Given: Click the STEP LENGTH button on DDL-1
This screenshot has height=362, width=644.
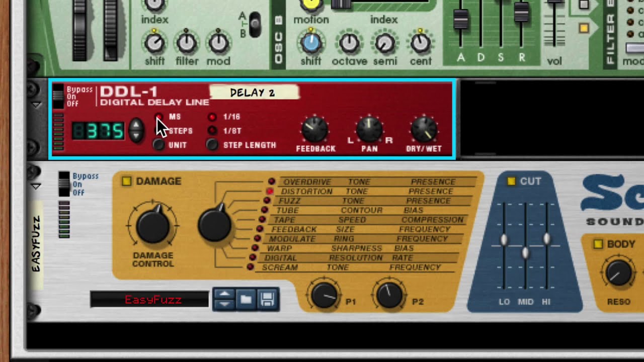Looking at the screenshot, I should [212, 145].
